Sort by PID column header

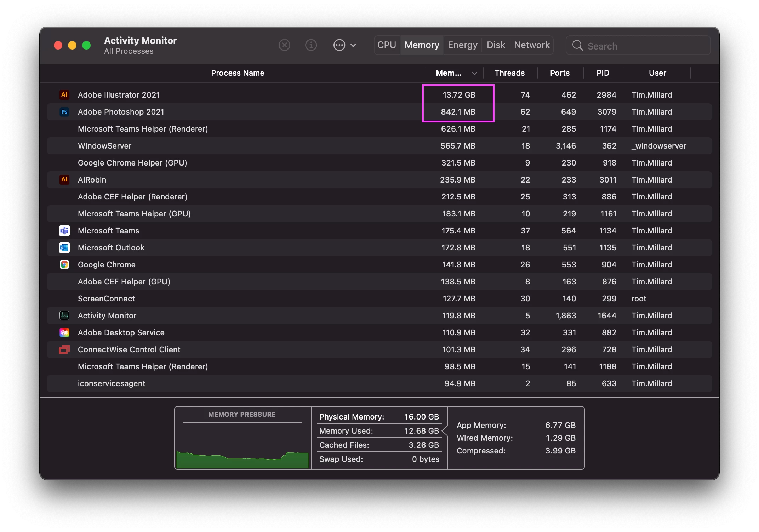(x=603, y=73)
